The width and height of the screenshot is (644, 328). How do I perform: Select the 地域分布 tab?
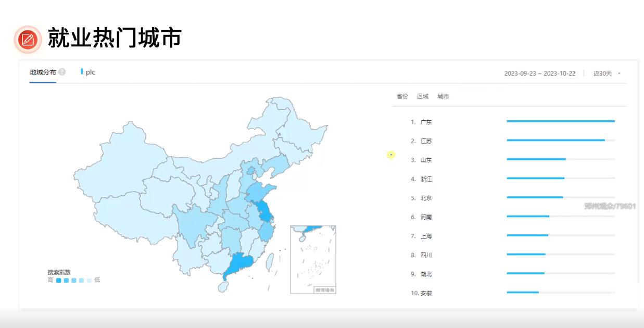coord(43,72)
